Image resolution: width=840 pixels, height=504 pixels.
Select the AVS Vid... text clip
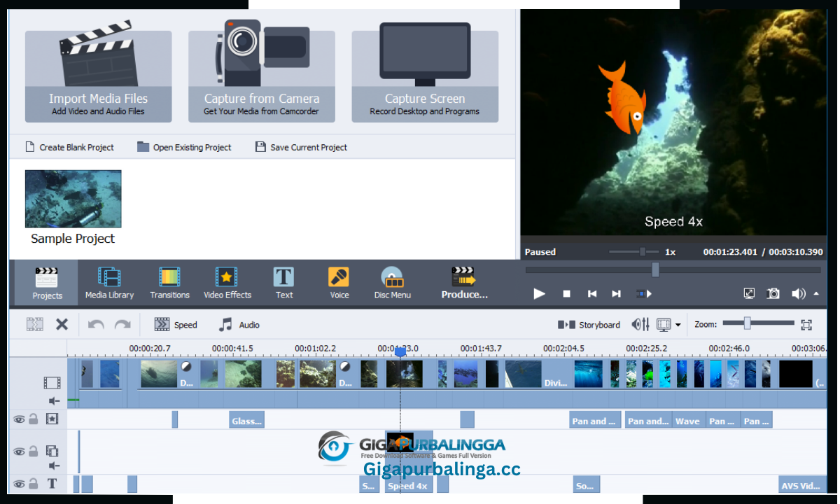(802, 484)
